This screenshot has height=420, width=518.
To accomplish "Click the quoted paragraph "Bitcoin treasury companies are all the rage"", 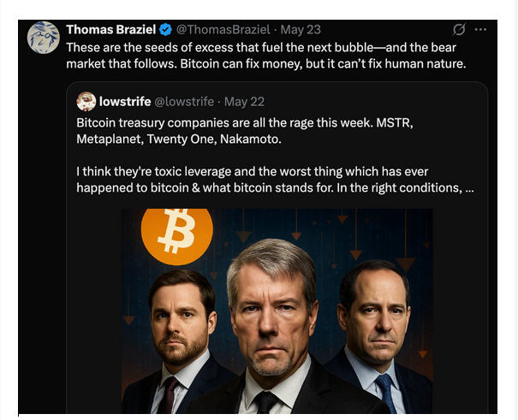I will (244, 131).
